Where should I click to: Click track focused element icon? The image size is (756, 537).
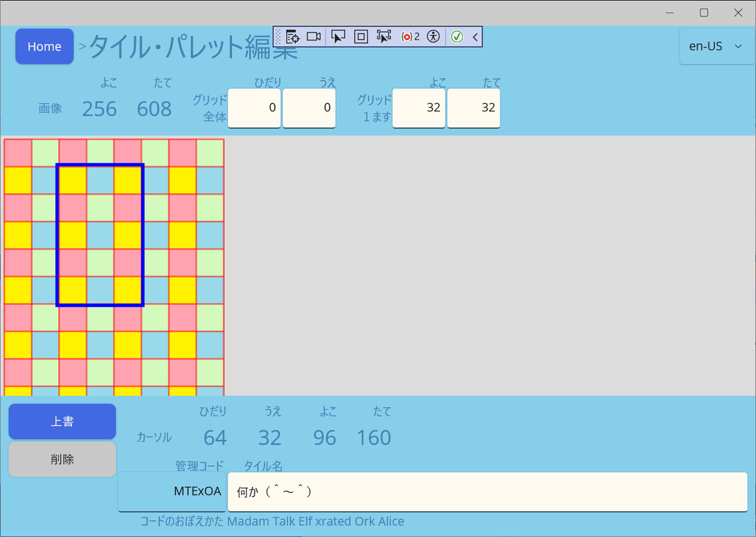[384, 37]
